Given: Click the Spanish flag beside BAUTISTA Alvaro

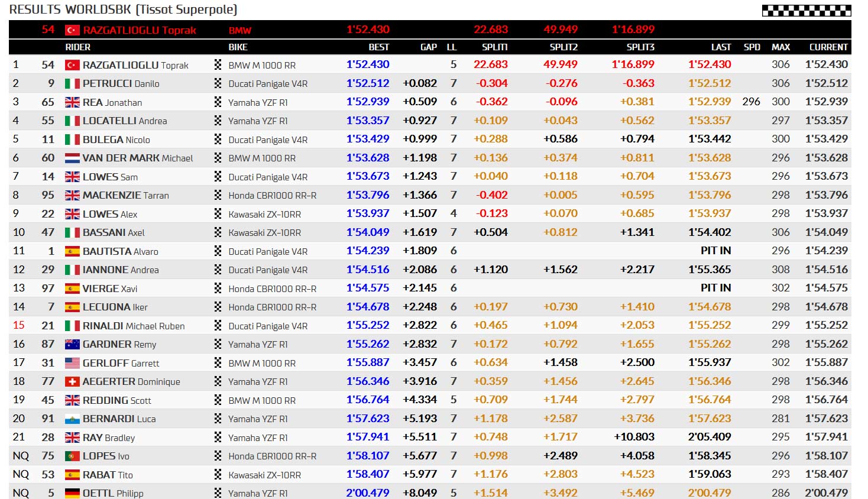Looking at the screenshot, I should pos(72,251).
